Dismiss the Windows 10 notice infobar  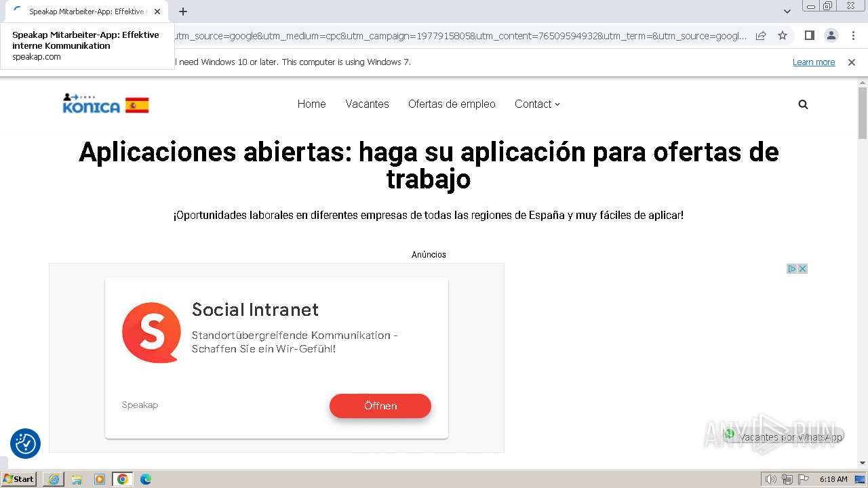point(852,62)
